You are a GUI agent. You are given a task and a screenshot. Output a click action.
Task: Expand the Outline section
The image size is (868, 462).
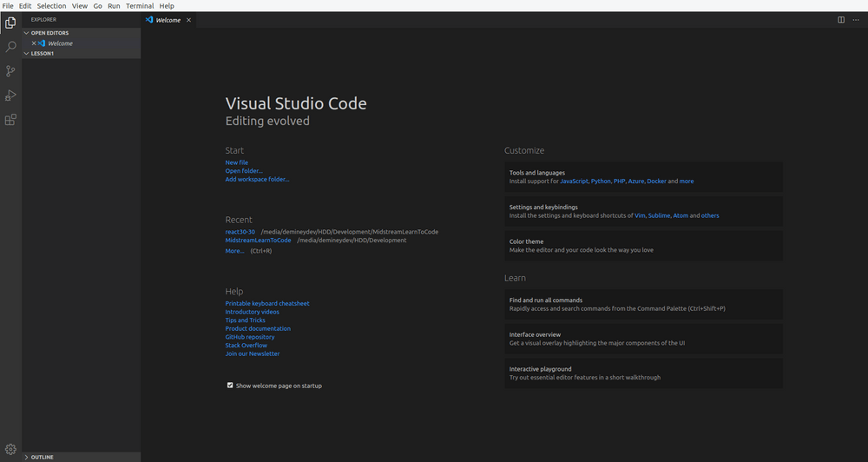[82, 457]
